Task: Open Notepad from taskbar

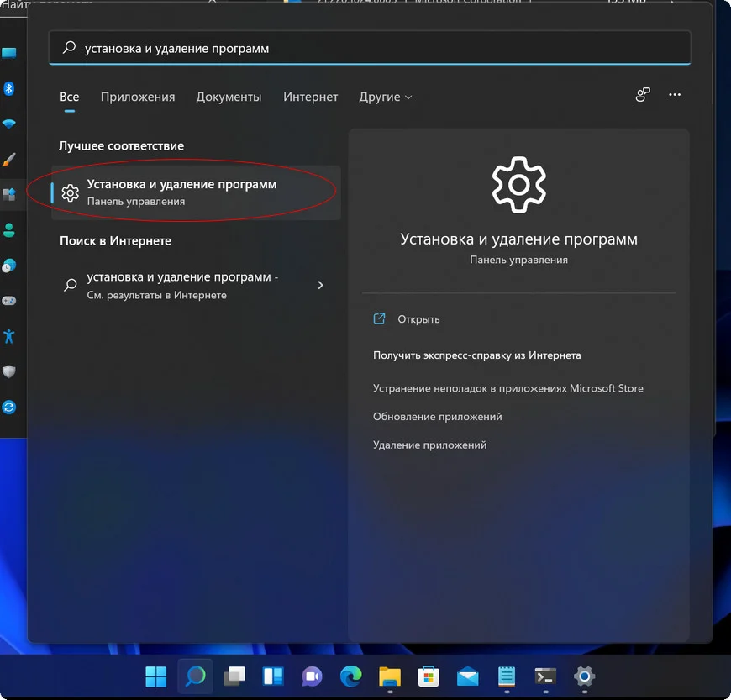Action: 507,676
